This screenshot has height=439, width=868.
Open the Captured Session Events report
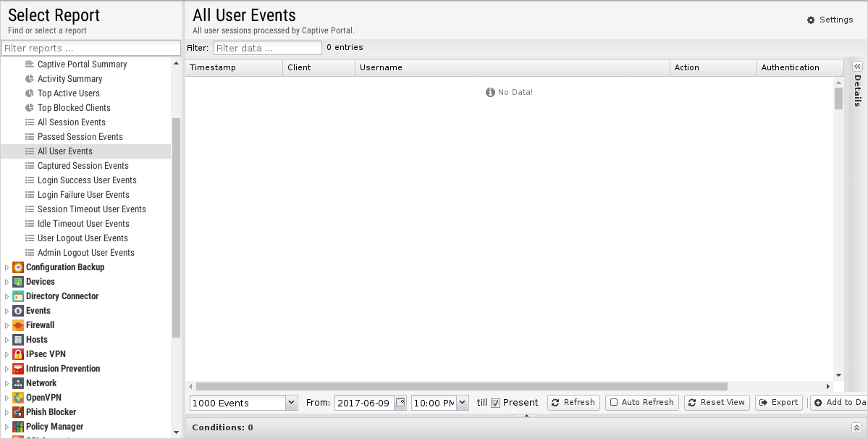click(x=83, y=165)
